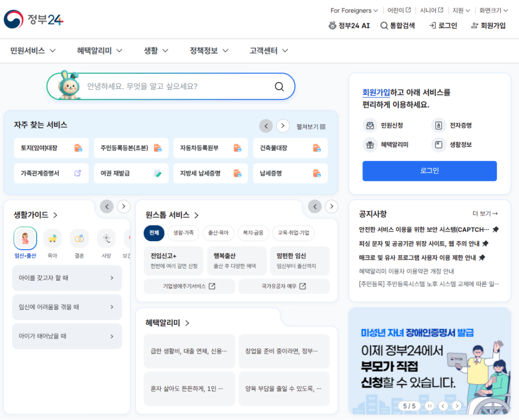Click 전자증명 icon in login panel
Screen dimensions: 519x420
(438, 126)
